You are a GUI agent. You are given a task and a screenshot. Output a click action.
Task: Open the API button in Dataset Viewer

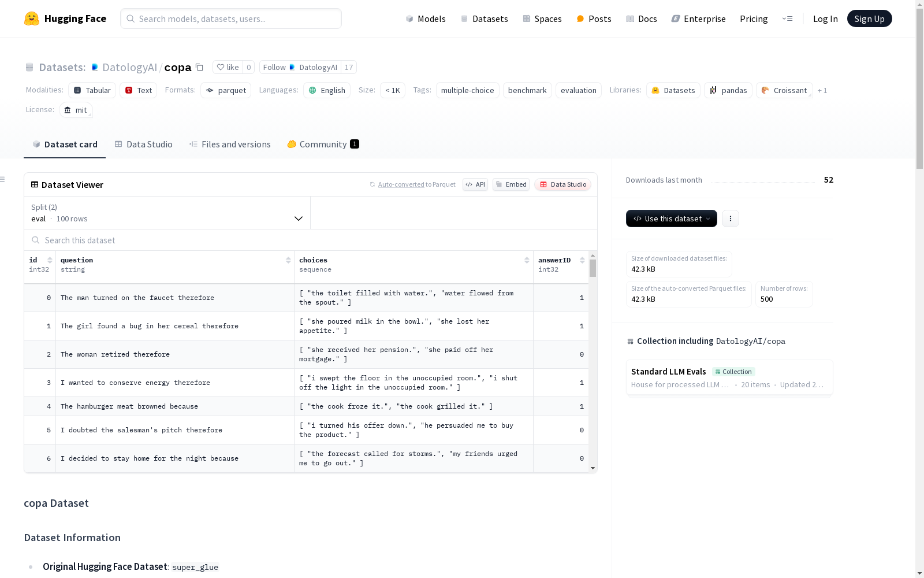(x=475, y=184)
